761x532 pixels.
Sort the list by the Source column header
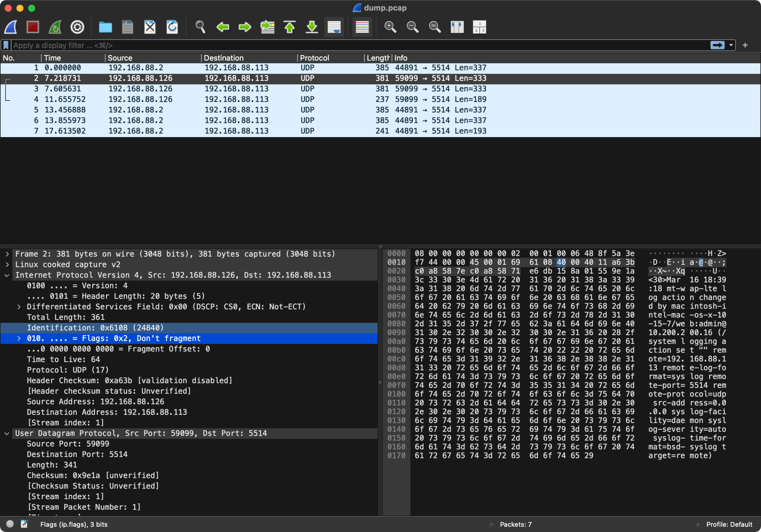tap(120, 58)
